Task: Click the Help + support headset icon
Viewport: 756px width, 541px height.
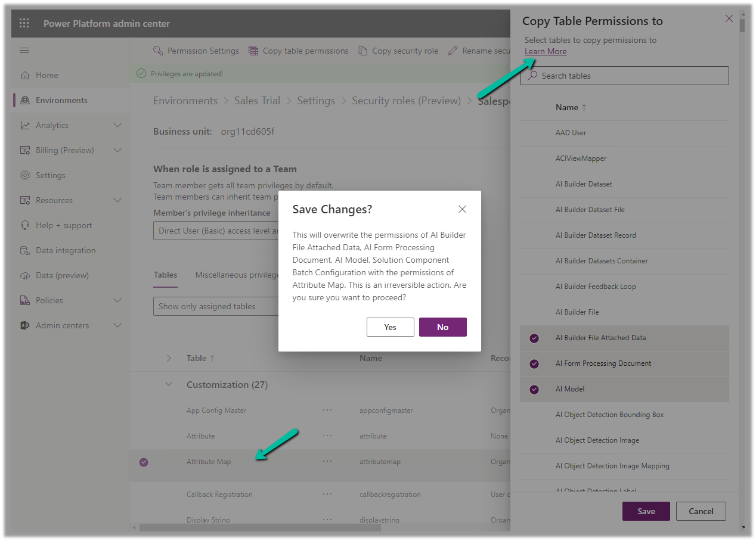Action: coord(25,225)
